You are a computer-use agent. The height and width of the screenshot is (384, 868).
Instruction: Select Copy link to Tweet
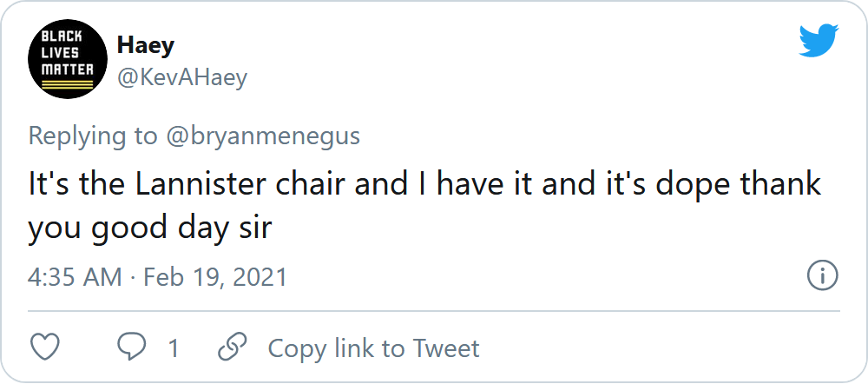tap(373, 348)
